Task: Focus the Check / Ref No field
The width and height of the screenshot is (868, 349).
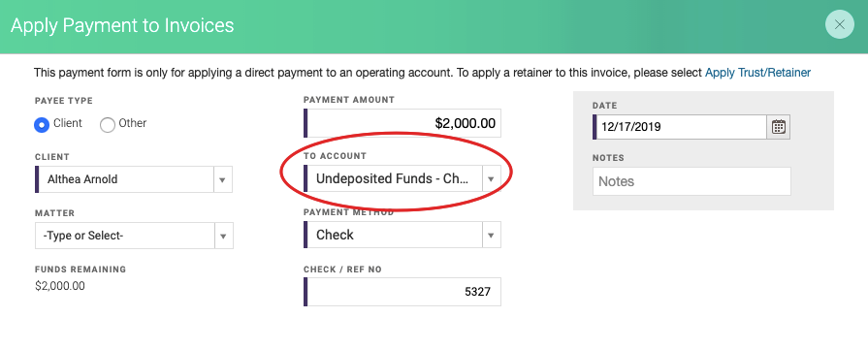Action: [x=402, y=292]
